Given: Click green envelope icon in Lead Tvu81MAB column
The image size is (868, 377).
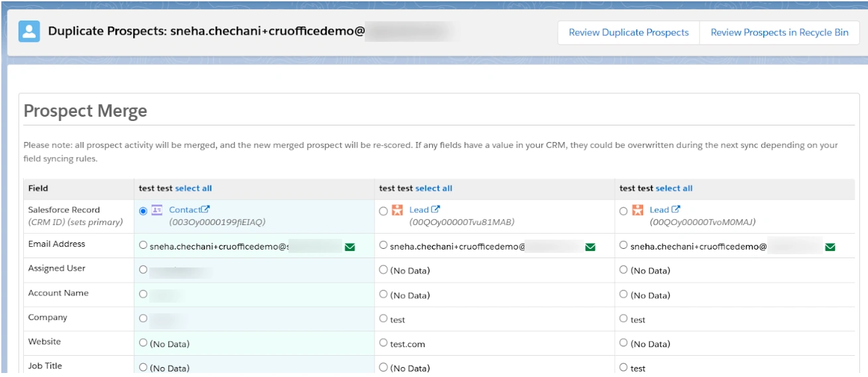Looking at the screenshot, I should click(590, 248).
